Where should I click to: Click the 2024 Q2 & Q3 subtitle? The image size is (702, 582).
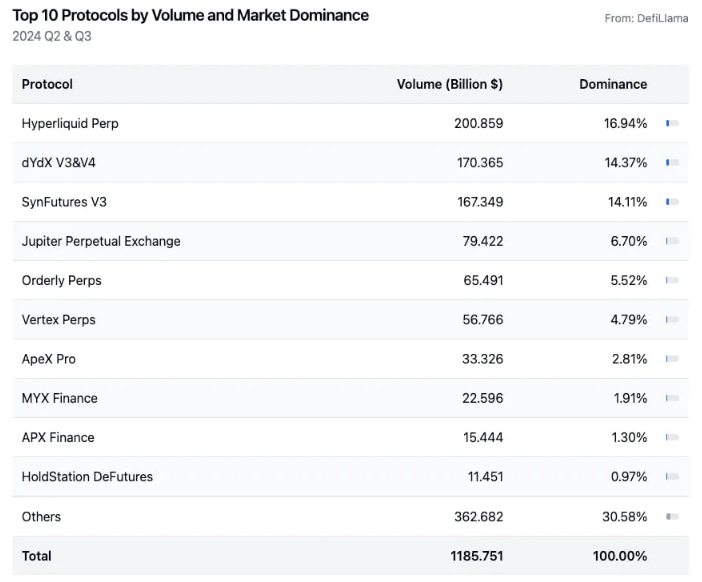(x=52, y=36)
